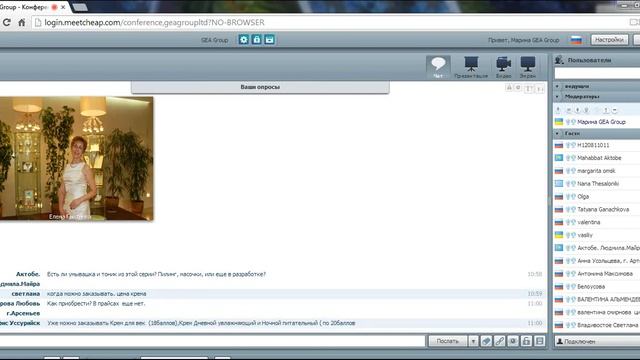Select guest Mahabbat Aktobe
The image size is (640, 360).
tap(599, 158)
